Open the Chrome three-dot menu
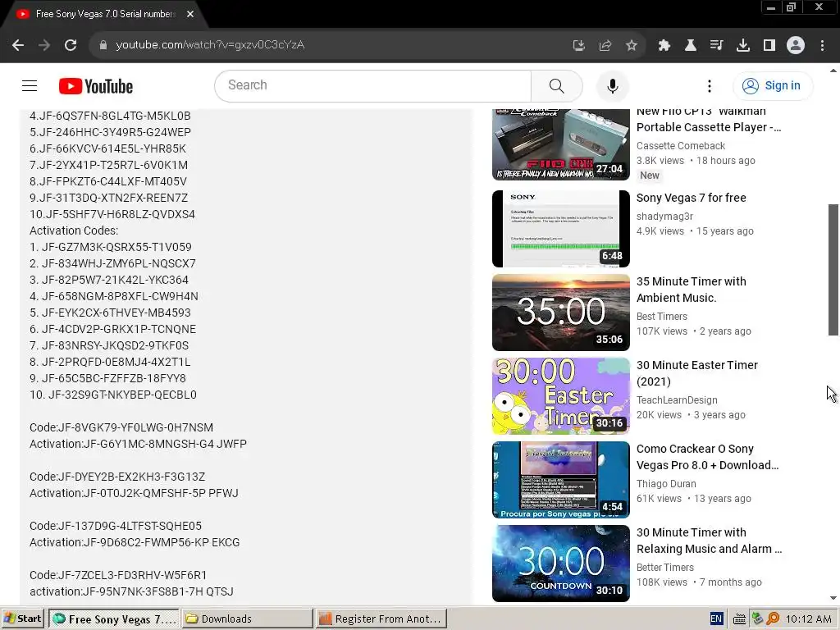This screenshot has height=630, width=840. coord(822,46)
